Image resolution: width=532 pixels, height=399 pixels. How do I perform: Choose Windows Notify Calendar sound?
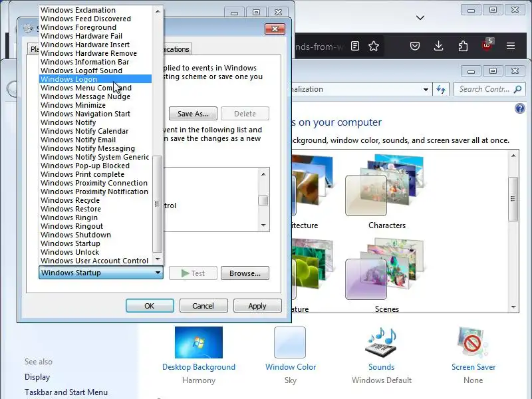click(x=95, y=131)
